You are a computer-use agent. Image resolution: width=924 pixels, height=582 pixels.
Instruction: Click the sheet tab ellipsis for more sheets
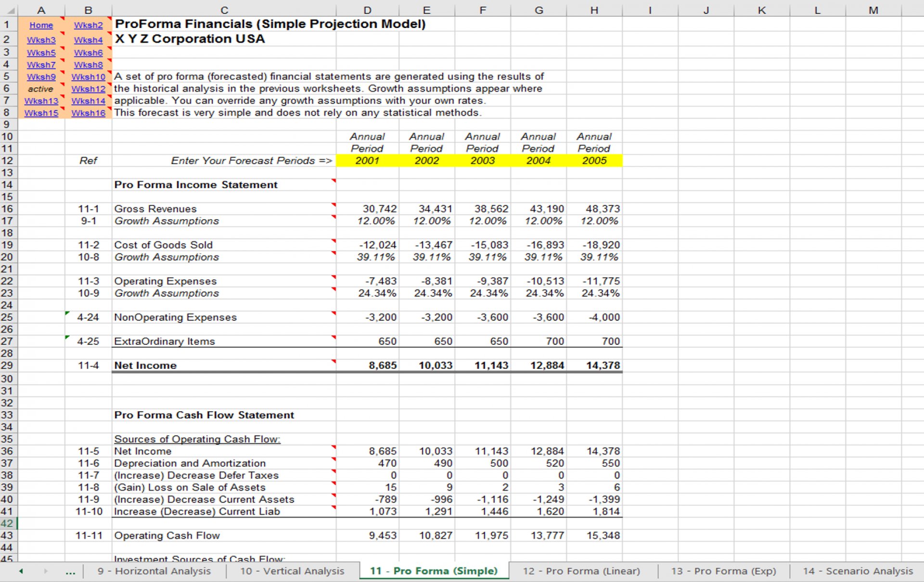point(70,572)
